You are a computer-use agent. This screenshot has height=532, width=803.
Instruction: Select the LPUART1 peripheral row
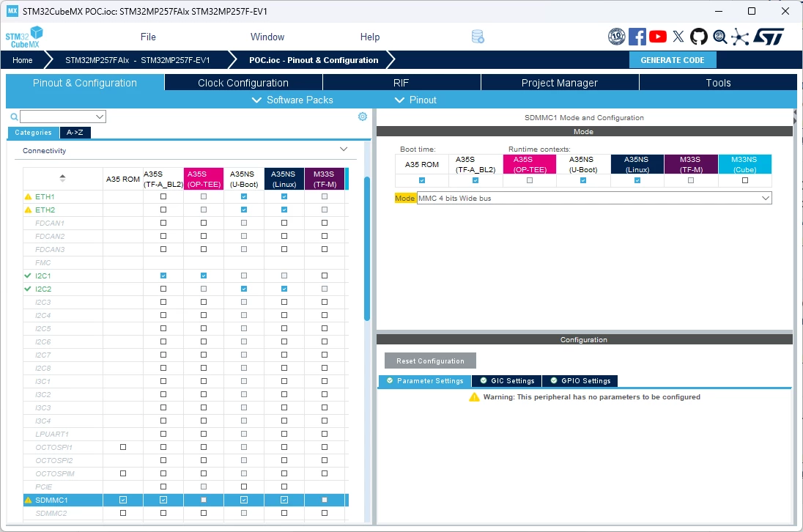tap(186, 434)
